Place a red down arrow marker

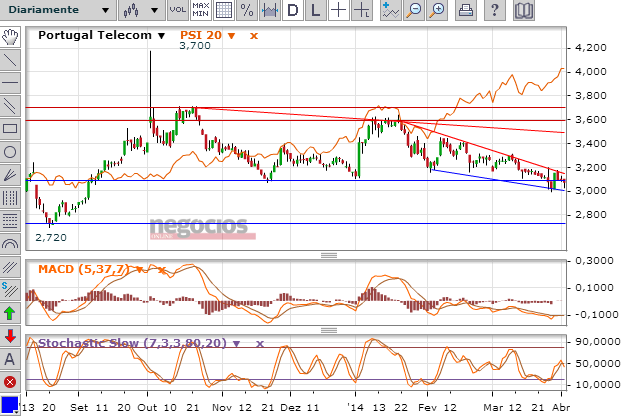coord(10,336)
